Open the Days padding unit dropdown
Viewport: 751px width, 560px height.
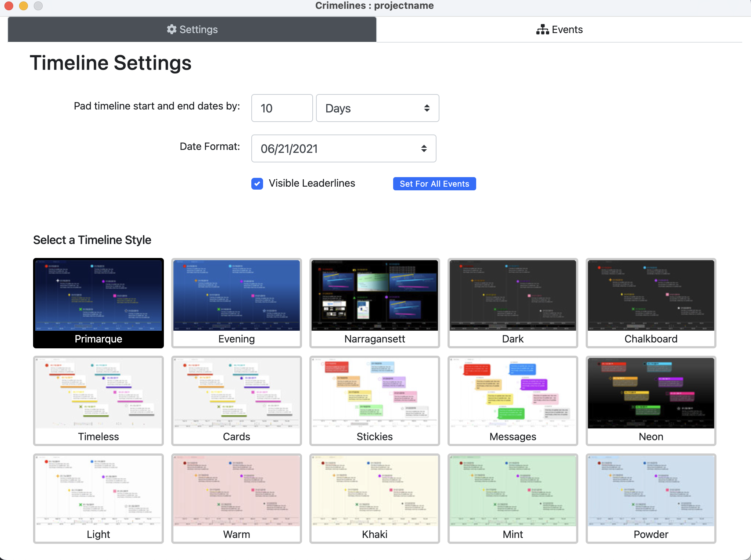(x=377, y=108)
